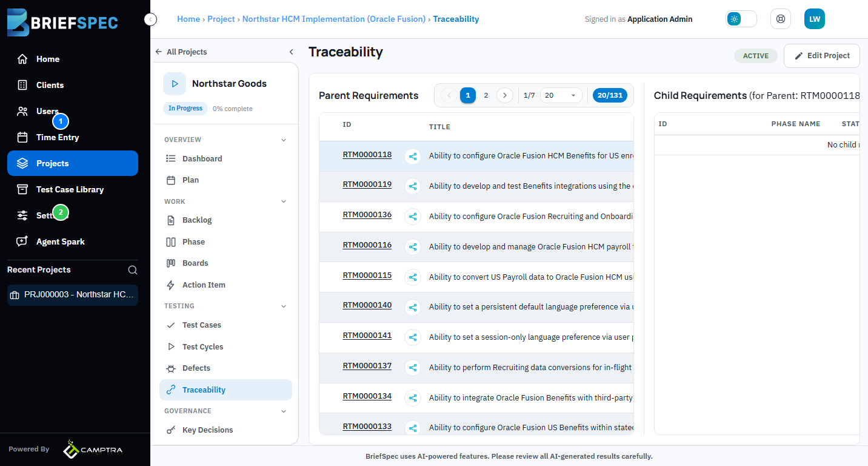This screenshot has height=466, width=868.
Task: Open Defects
Action: coord(225,368)
